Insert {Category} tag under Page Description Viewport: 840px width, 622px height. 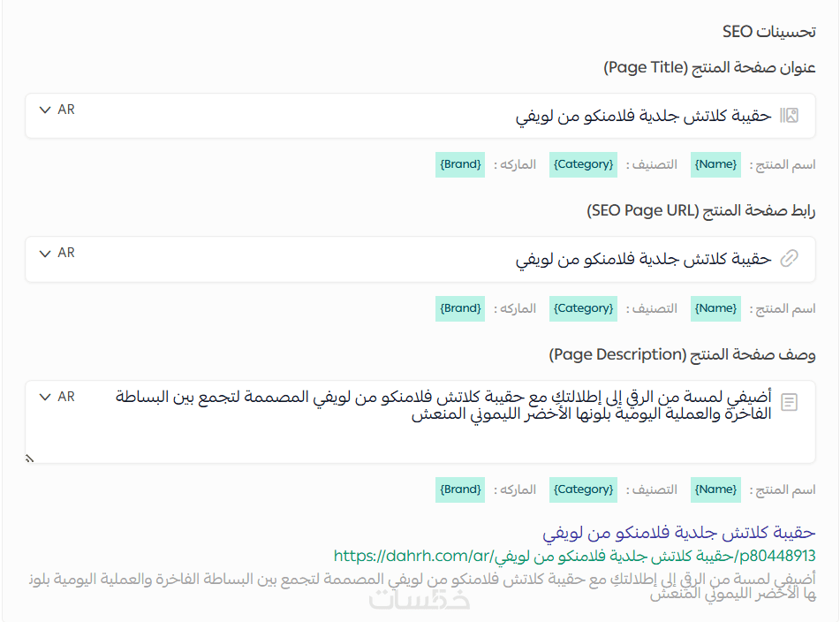click(x=583, y=489)
